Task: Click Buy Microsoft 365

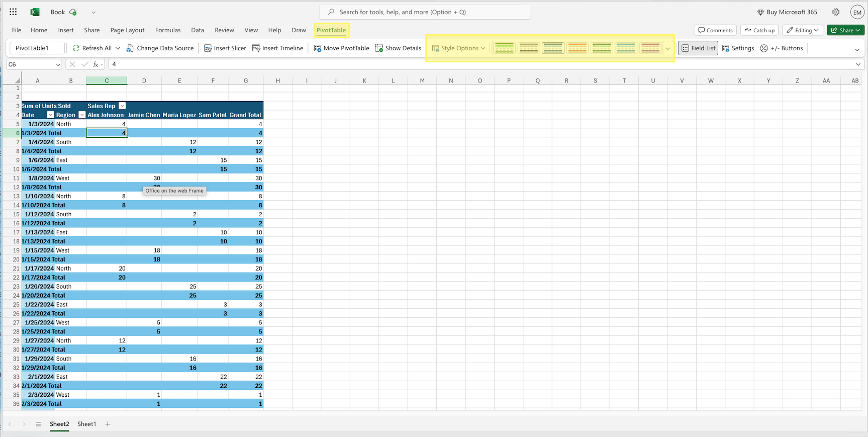Action: click(x=787, y=12)
